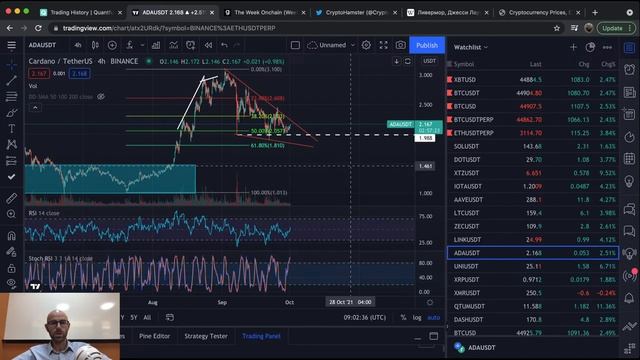Click the red 2.167 sell price button
This screenshot has height=360, width=640.
pyautogui.click(x=39, y=74)
